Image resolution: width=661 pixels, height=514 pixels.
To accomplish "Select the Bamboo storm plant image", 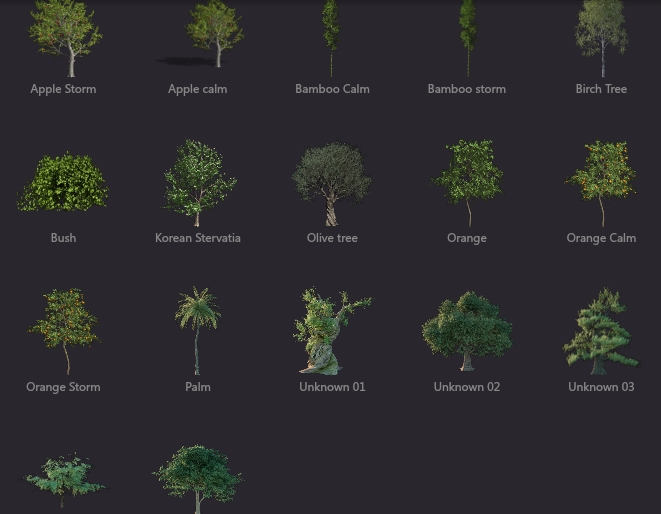I will [x=467, y=38].
